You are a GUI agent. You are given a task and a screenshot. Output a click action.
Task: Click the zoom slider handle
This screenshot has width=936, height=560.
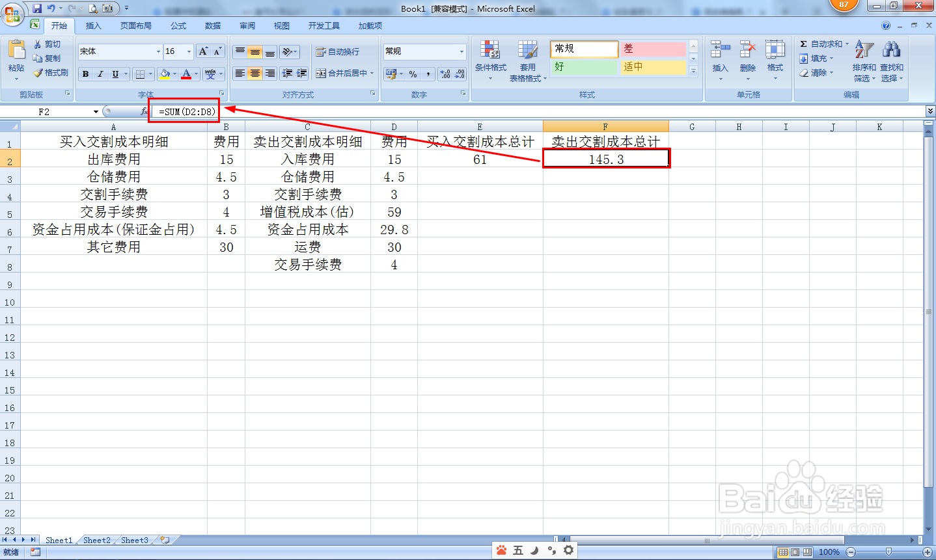[x=888, y=552]
